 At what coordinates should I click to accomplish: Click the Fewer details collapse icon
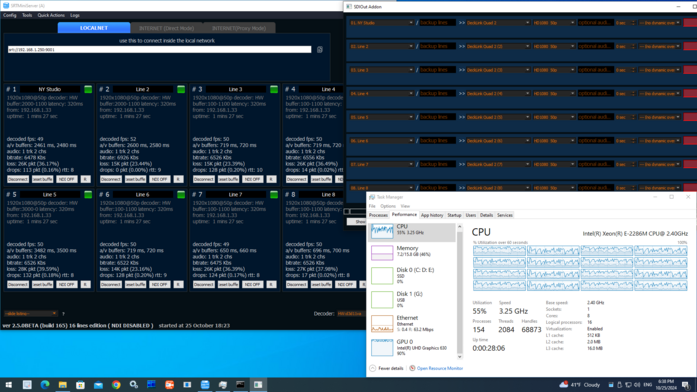(373, 368)
